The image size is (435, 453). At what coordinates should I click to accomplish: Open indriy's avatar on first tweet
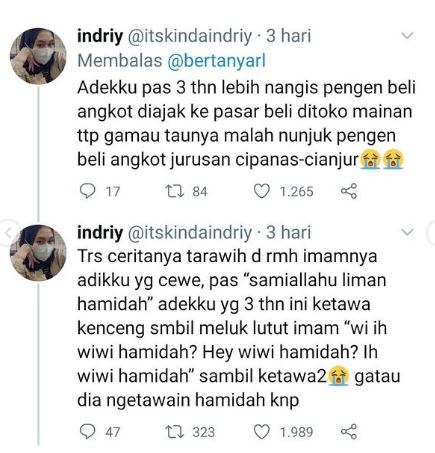[x=38, y=56]
